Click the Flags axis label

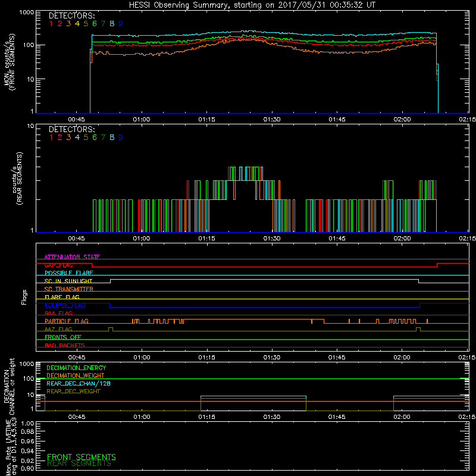(x=24, y=297)
